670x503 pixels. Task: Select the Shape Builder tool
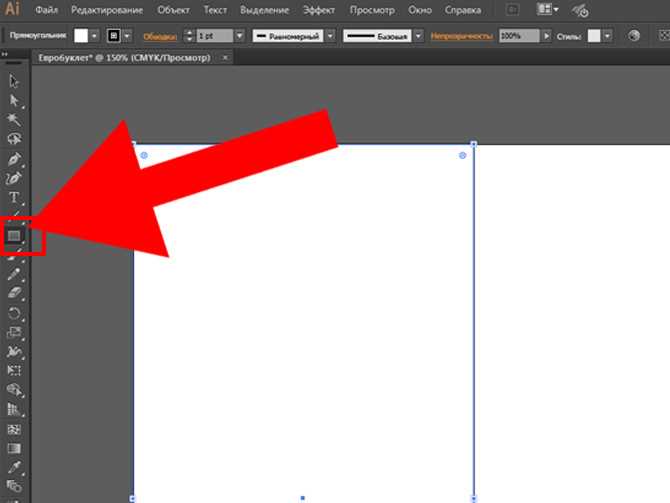click(14, 390)
